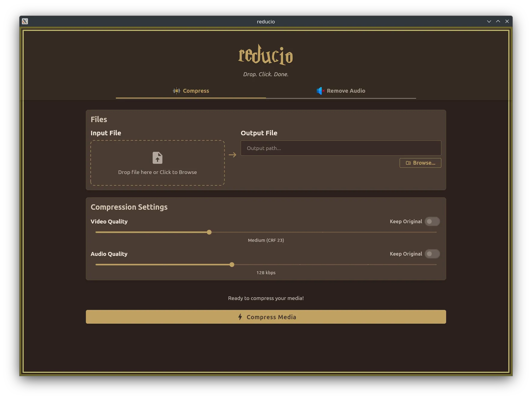
Task: Click the file upload icon in drop zone
Action: (158, 158)
